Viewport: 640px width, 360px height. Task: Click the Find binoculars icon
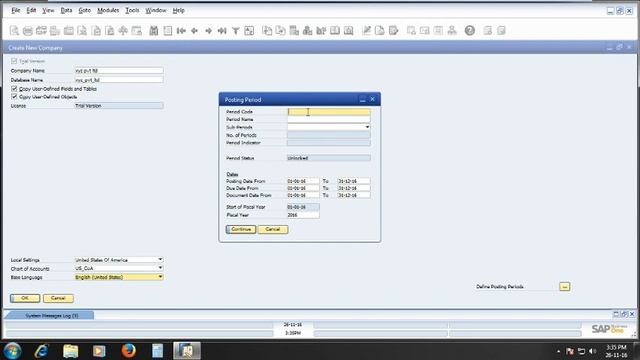(x=154, y=31)
